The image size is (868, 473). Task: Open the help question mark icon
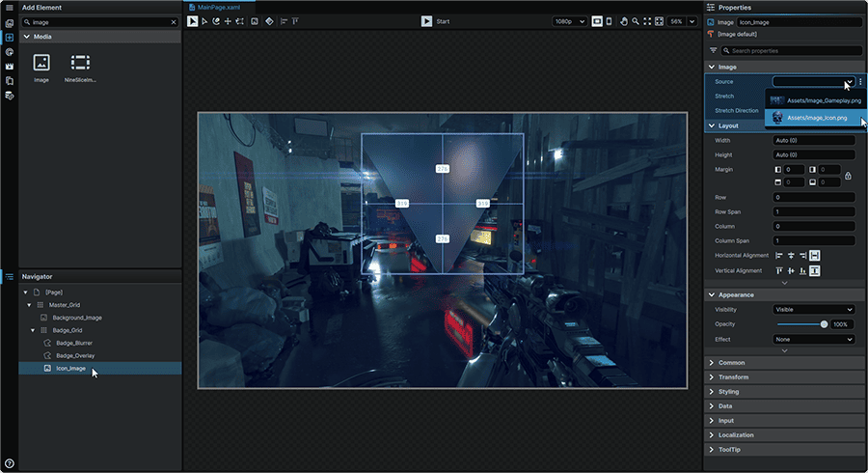tap(10, 463)
